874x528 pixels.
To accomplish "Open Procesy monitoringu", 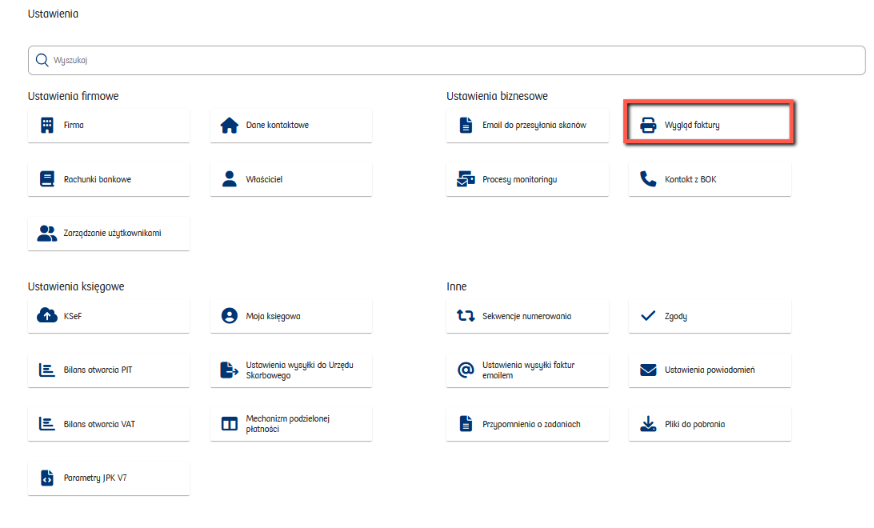I will [527, 180].
